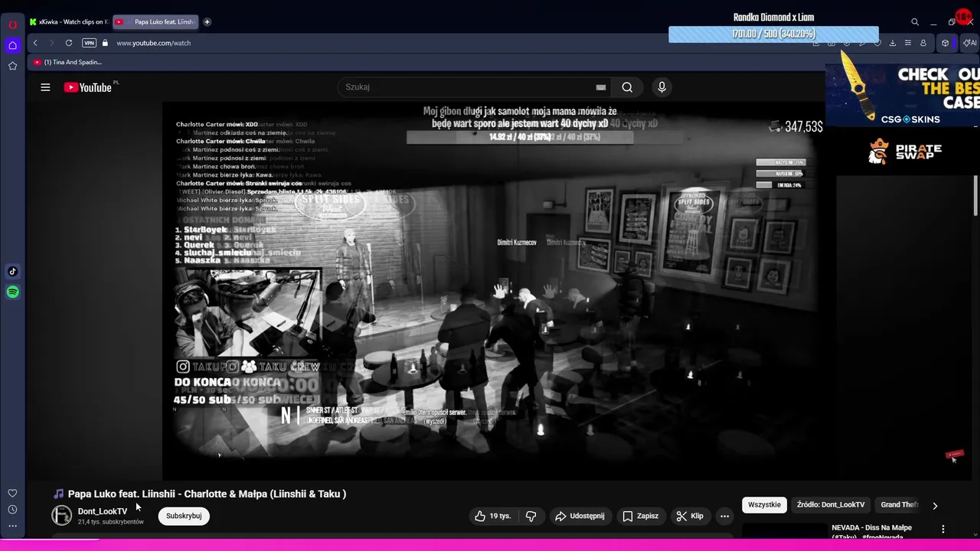The image size is (980, 551).
Task: Open a new tab with plus button
Action: (x=207, y=21)
